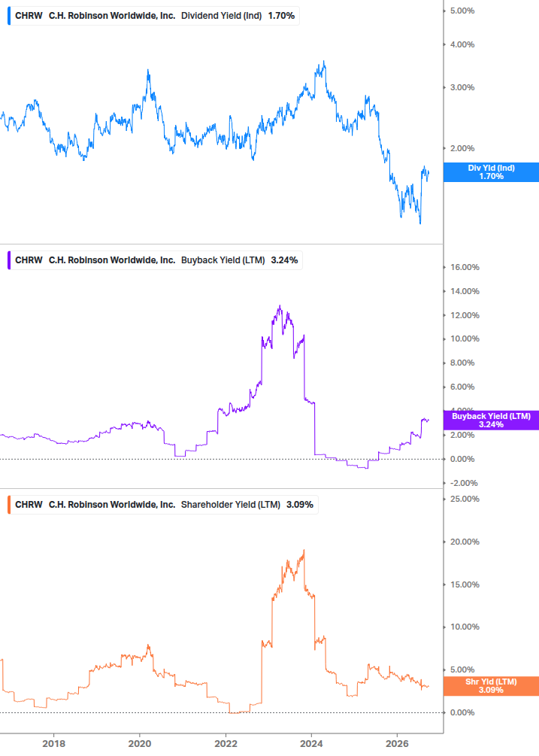Click the purple color bar on Buyback Yield legend

[x=9, y=260]
